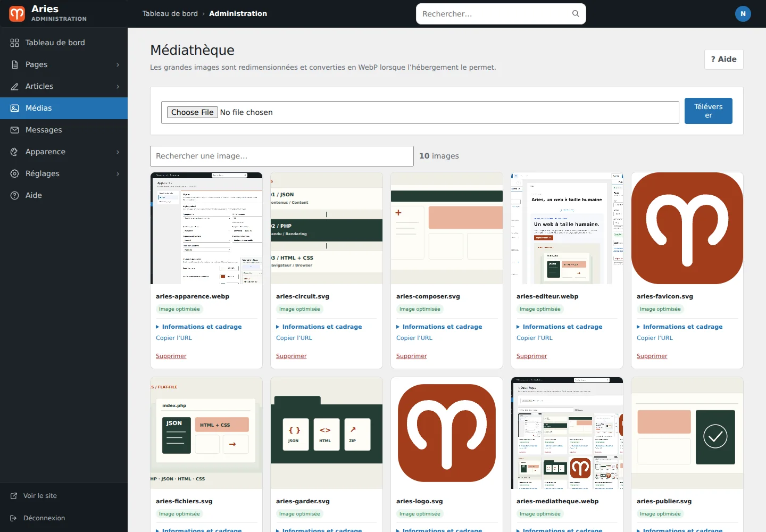Viewport: 766px width, 532px height.
Task: Click the Aries logo icon in header
Action: point(17,14)
